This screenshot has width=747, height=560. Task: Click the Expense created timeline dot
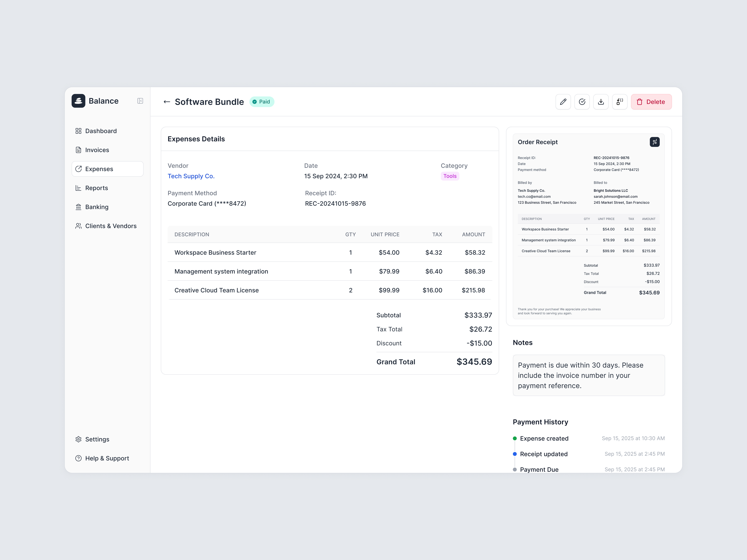[x=515, y=438]
